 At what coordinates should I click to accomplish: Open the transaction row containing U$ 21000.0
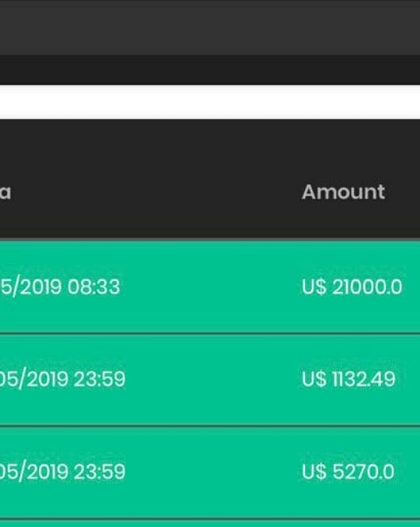(x=210, y=286)
